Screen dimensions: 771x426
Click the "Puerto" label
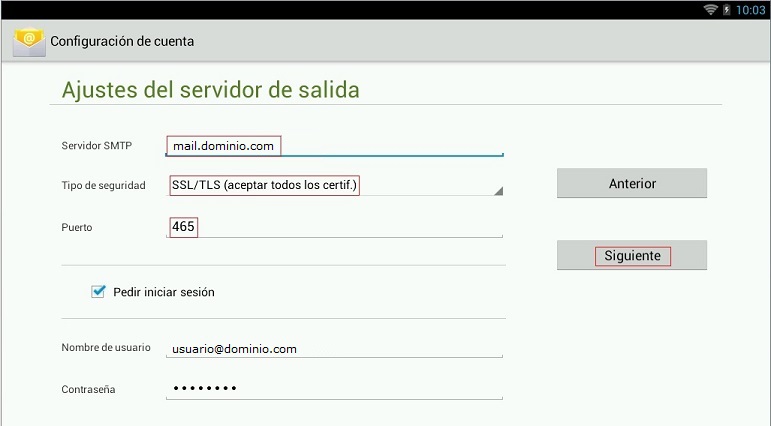(x=77, y=227)
